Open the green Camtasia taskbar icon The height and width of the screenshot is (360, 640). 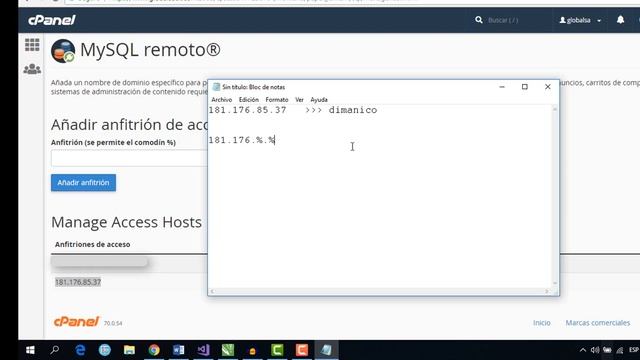coord(277,350)
